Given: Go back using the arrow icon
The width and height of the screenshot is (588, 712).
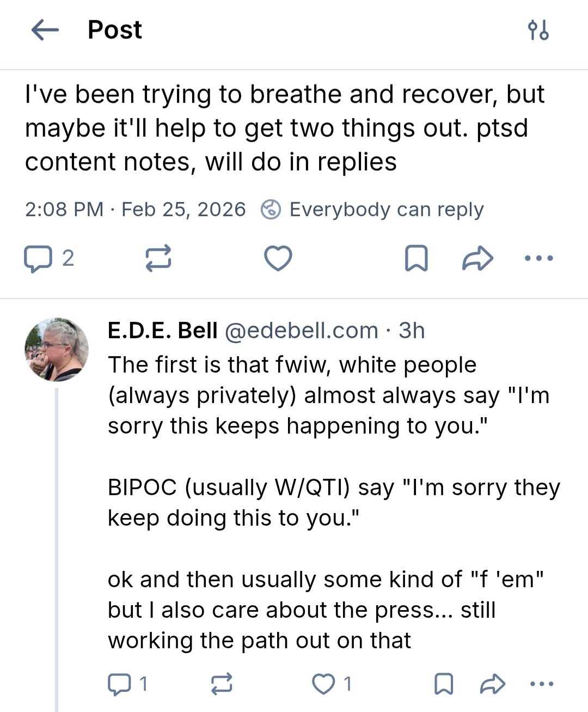Looking at the screenshot, I should [x=45, y=30].
